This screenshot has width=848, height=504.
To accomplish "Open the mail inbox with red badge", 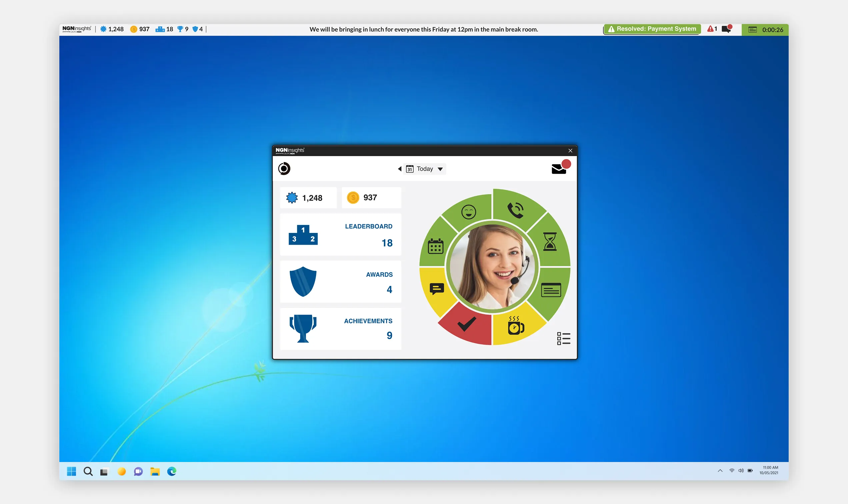I will (560, 167).
